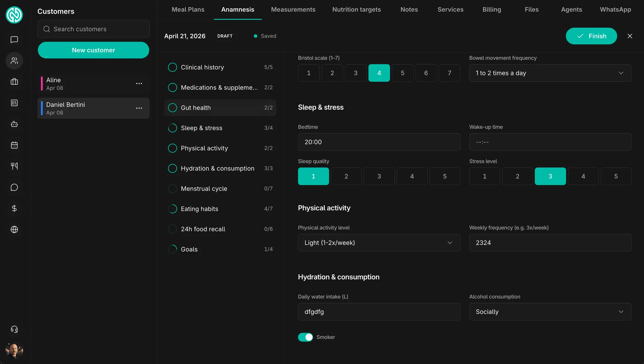Viewport: 644px width, 364px height.
Task: Click the Search customers field
Action: (93, 29)
